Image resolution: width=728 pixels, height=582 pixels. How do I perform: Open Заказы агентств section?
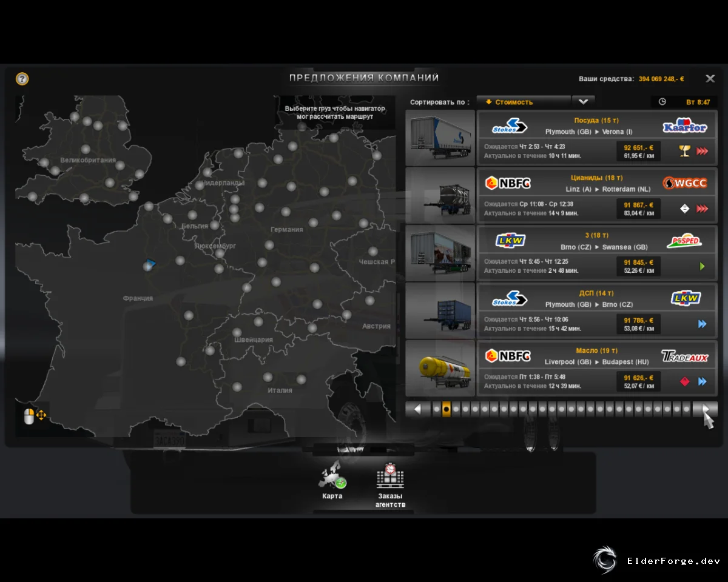[390, 486]
